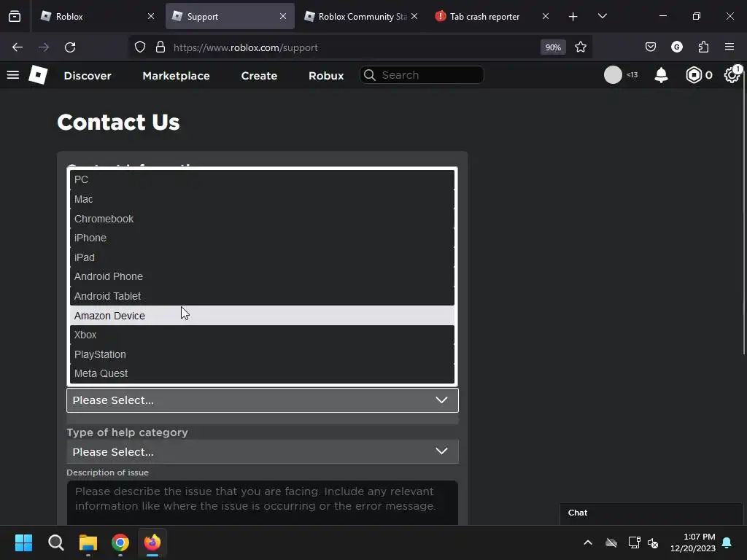Screen dimensions: 747x560
Task: Choose Android Tablet from the device list
Action: tap(262, 296)
